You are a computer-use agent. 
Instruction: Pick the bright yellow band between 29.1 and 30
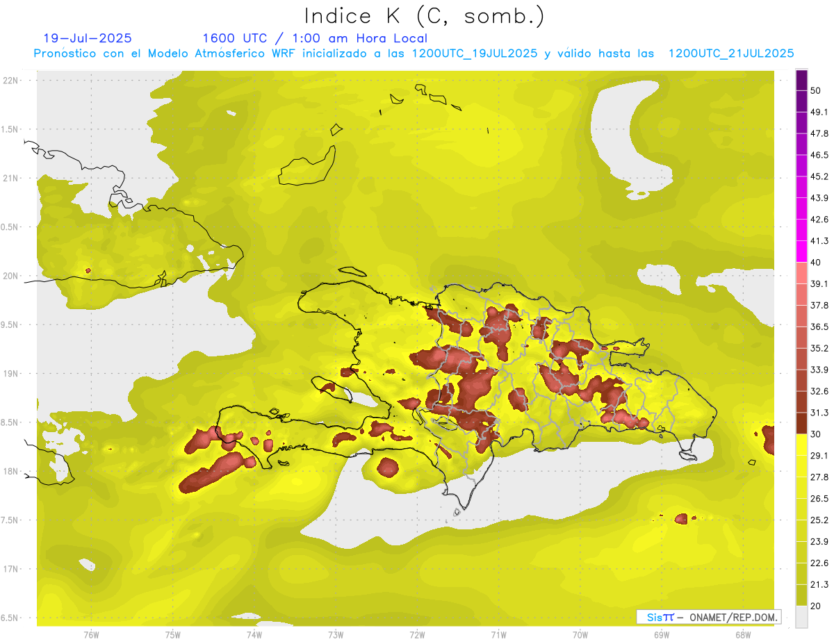point(801,445)
